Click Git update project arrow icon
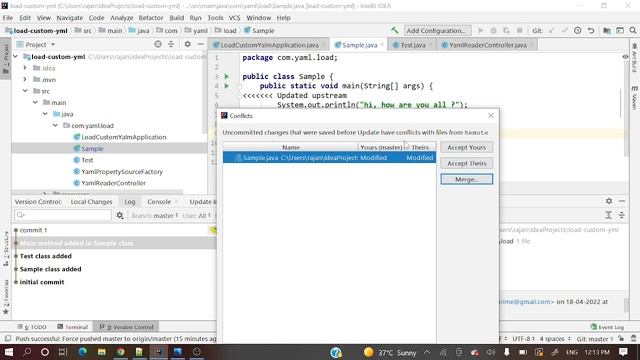This screenshot has height=360, width=640. point(552,31)
